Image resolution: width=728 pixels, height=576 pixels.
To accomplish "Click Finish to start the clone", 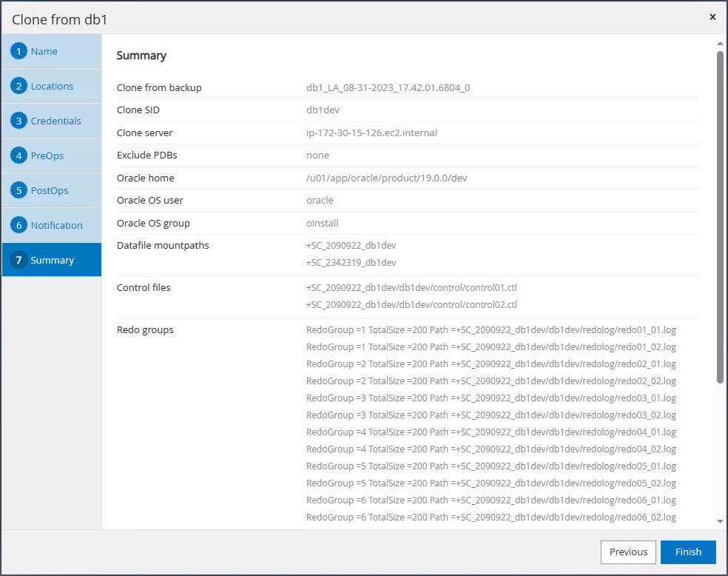I will point(688,552).
